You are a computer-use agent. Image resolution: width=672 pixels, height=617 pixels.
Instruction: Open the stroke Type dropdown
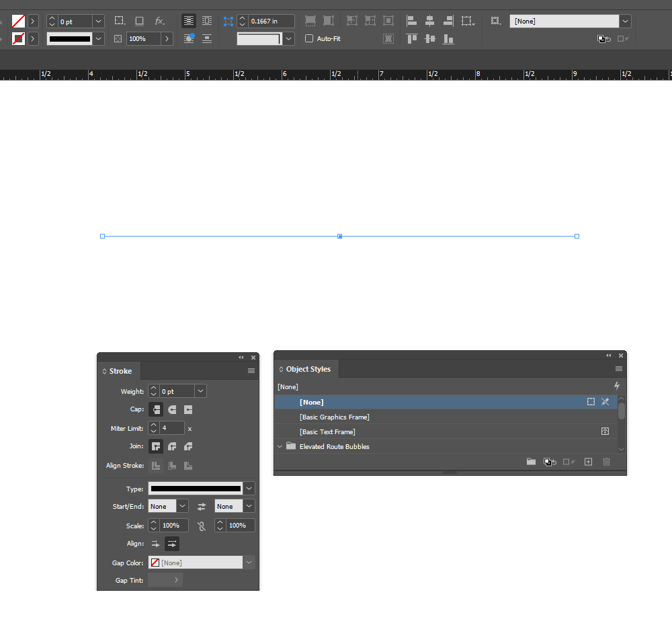click(247, 489)
